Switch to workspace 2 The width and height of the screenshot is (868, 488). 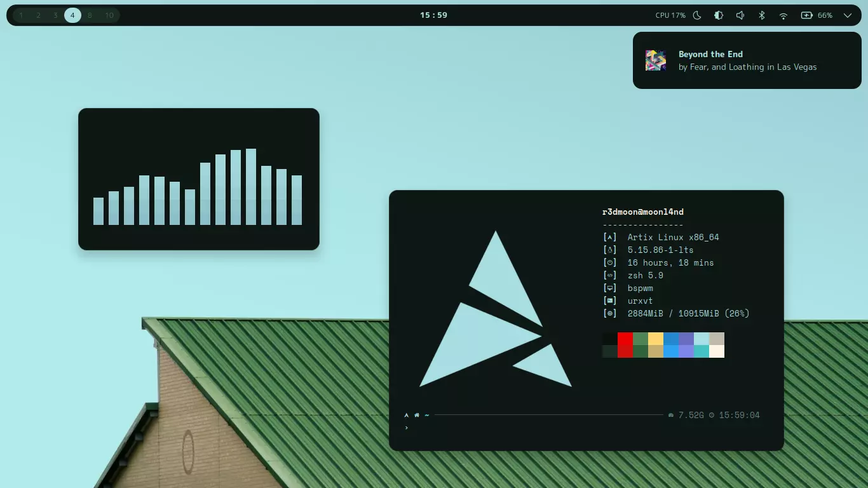[x=38, y=15]
